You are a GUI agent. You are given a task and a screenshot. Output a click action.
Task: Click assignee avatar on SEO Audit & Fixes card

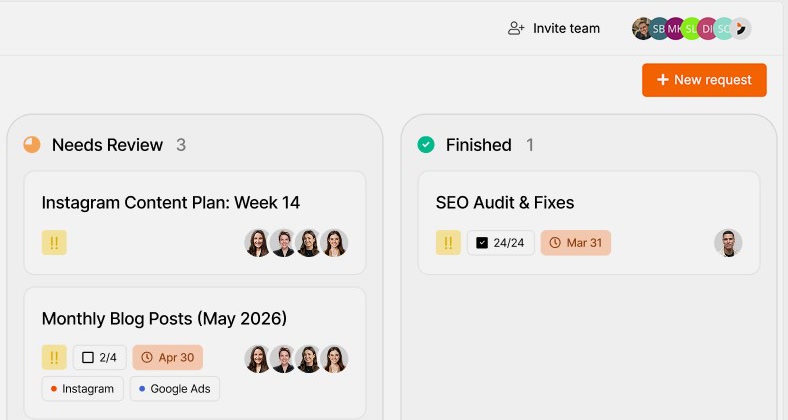728,243
